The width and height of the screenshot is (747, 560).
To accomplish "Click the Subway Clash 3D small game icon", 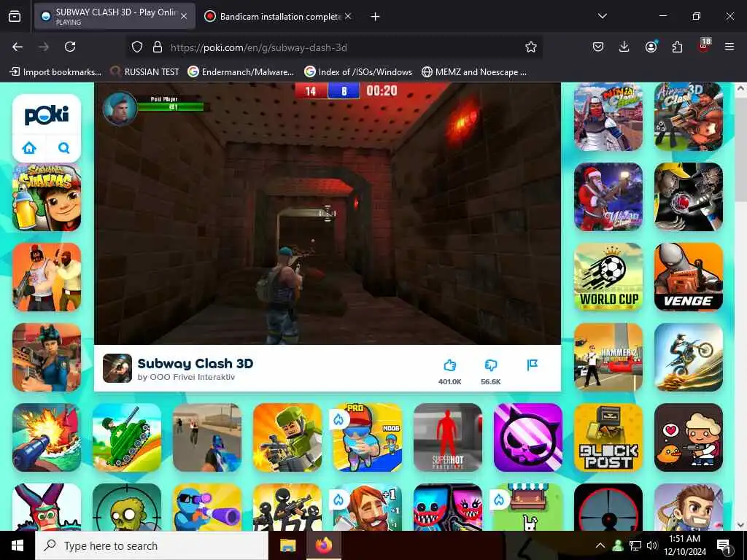I will (x=117, y=368).
